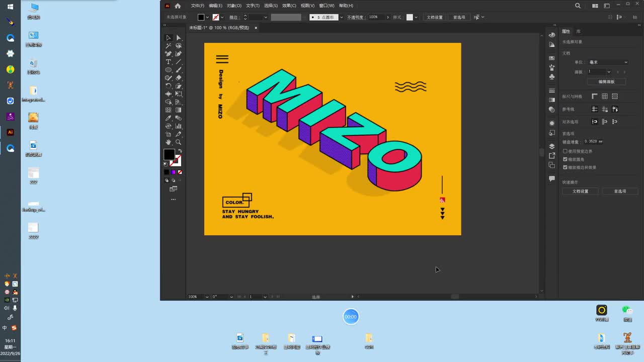This screenshot has width=644, height=362.
Task: Click the 样式 white style swatch
Action: 410,17
